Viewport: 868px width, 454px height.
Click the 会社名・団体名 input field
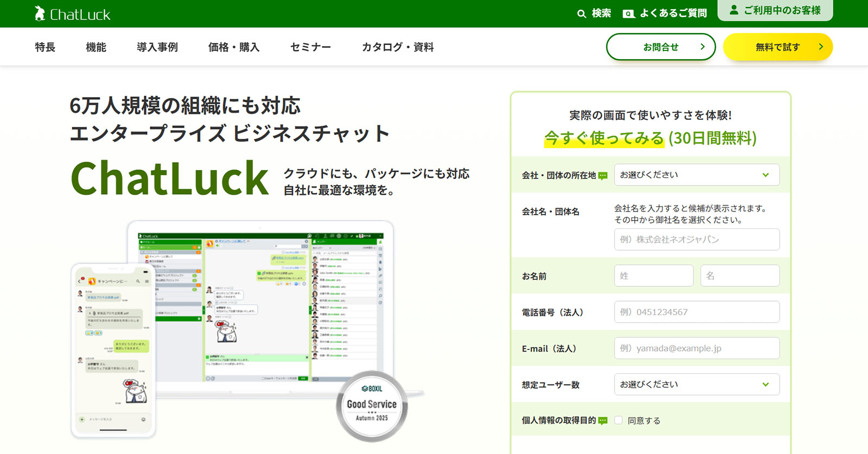697,239
